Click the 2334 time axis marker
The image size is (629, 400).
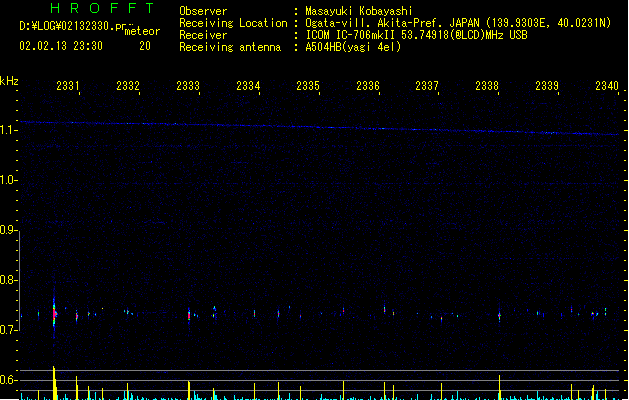click(248, 86)
